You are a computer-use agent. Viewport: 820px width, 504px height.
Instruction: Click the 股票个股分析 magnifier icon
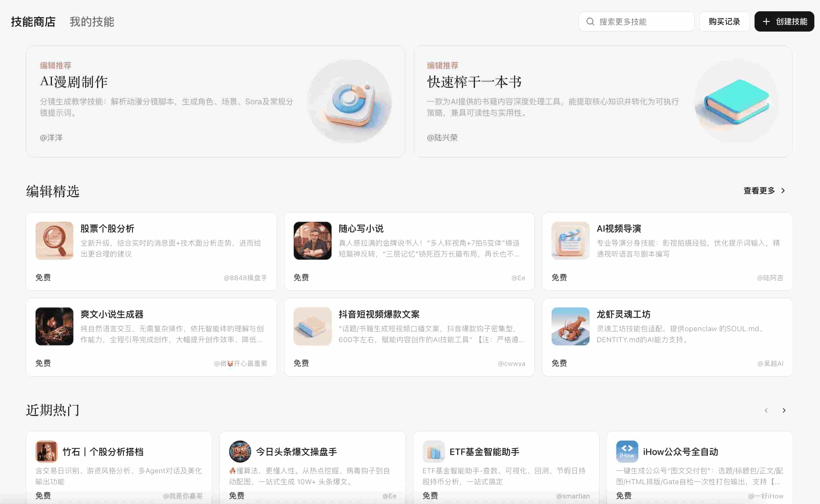click(x=54, y=241)
